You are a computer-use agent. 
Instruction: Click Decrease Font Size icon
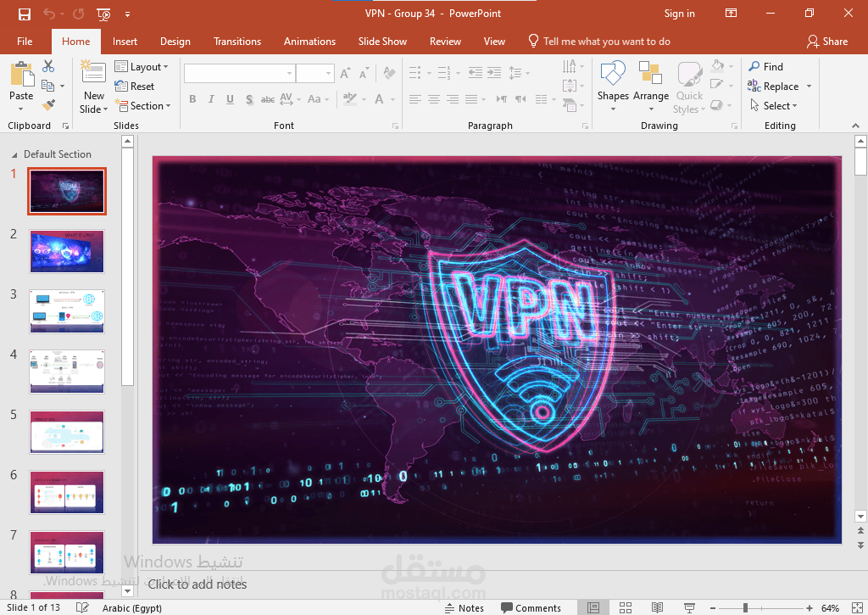pos(364,73)
